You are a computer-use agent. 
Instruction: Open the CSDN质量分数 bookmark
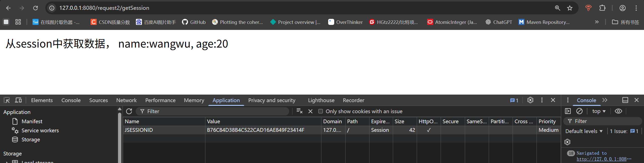click(110, 22)
